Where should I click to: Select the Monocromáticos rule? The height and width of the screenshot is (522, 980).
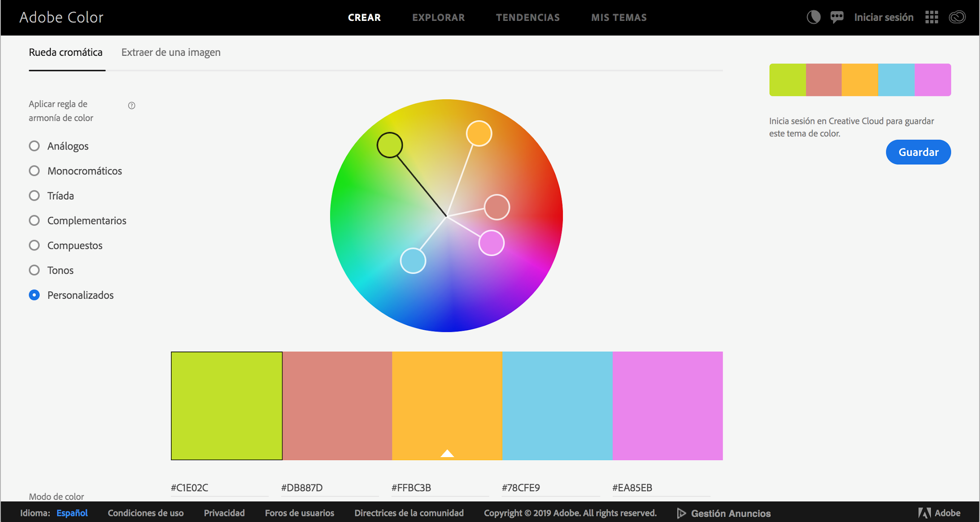pyautogui.click(x=35, y=171)
